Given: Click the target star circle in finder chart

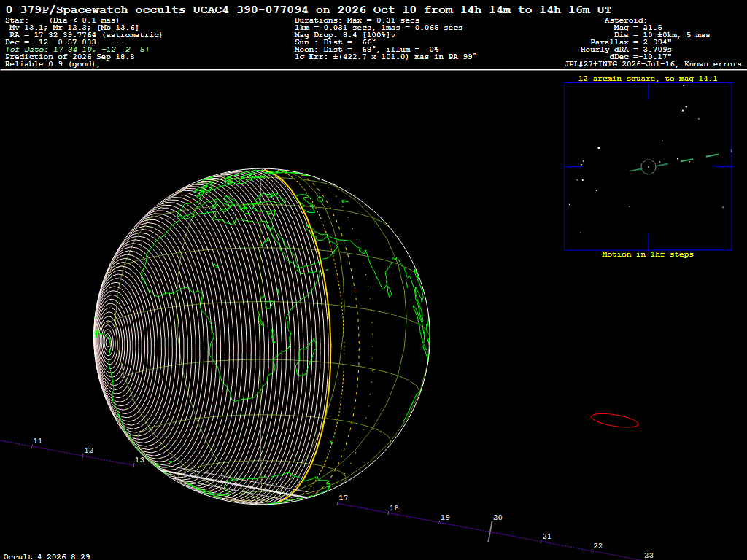Looking at the screenshot, I should click(x=649, y=167).
